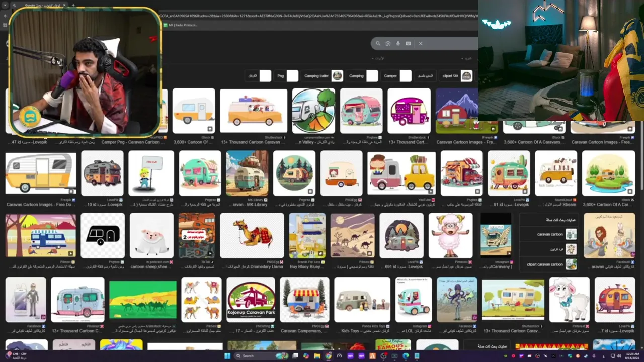This screenshot has height=362, width=644.
Task: Open '13+ Thousand Cartoon Caravan' Shutterstock link
Action: 254,142
